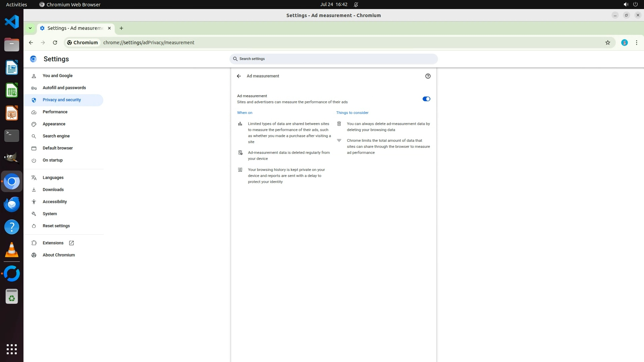The width and height of the screenshot is (644, 362).
Task: Bookmark this page with the star icon
Action: [x=607, y=43]
